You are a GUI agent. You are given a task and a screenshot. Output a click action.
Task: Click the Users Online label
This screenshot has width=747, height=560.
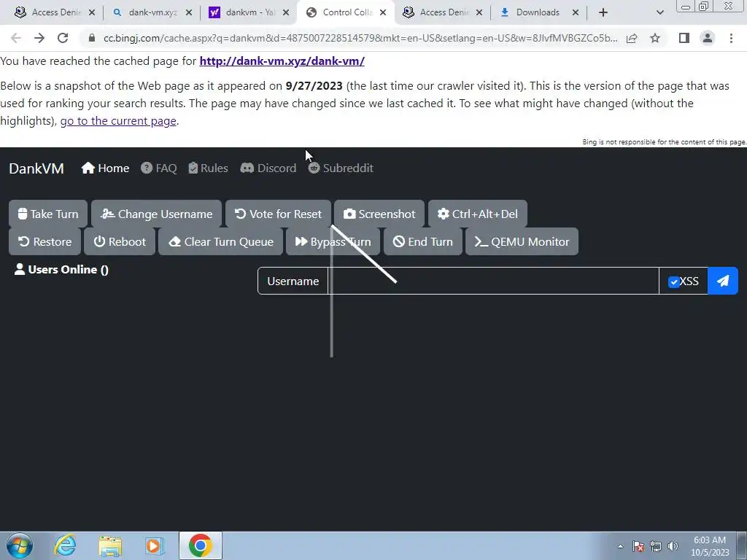point(62,270)
